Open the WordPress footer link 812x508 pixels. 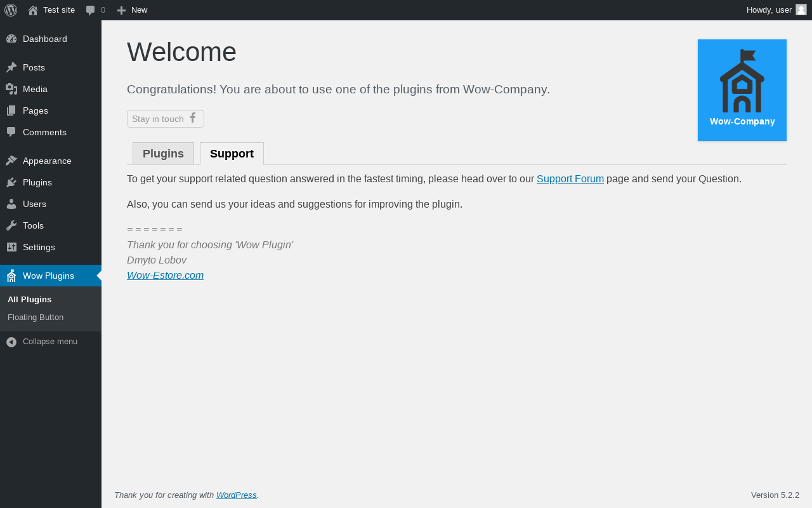236,495
